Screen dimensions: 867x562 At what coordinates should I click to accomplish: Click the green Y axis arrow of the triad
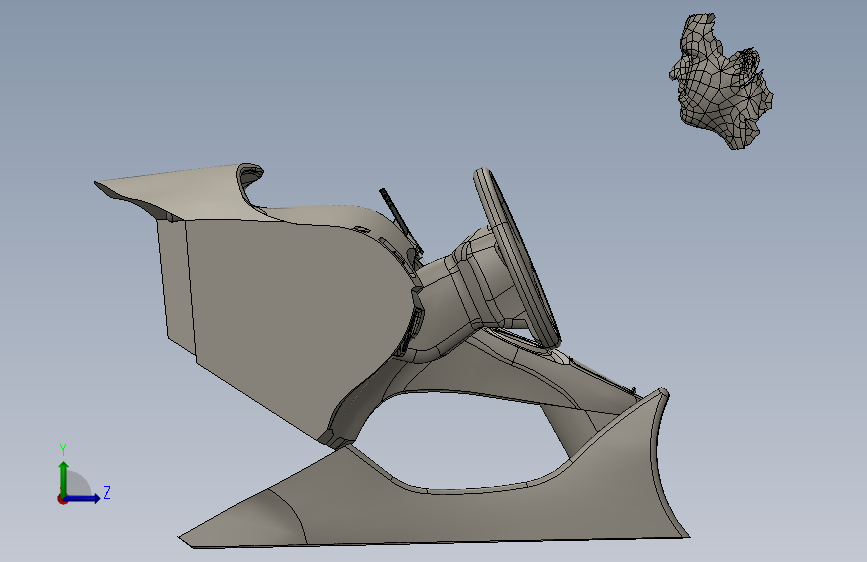[64, 478]
